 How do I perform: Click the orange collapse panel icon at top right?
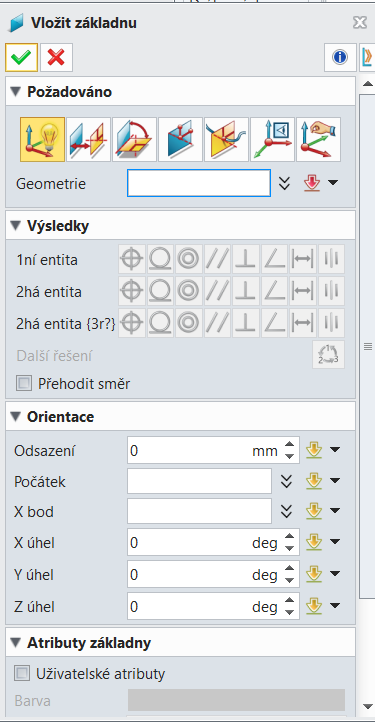pos(367,58)
